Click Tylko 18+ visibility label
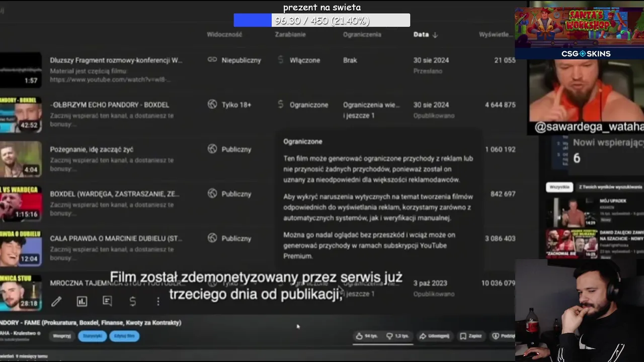The height and width of the screenshot is (362, 644). click(236, 105)
